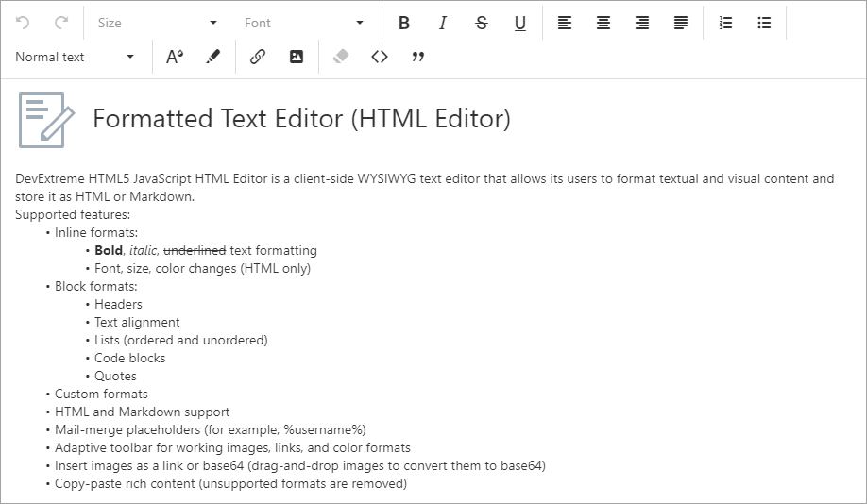Click 'Font, size, color changes' item
The image size is (867, 504).
202,269
